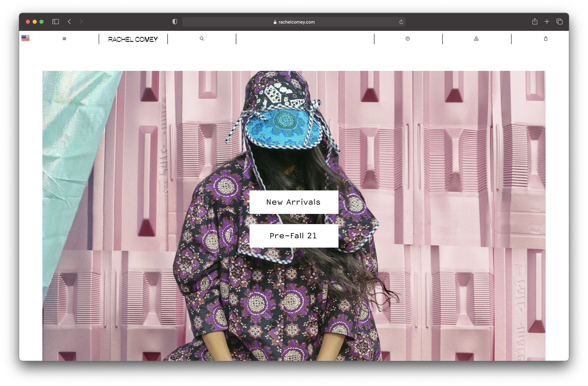Click the account/profile icon

[476, 38]
